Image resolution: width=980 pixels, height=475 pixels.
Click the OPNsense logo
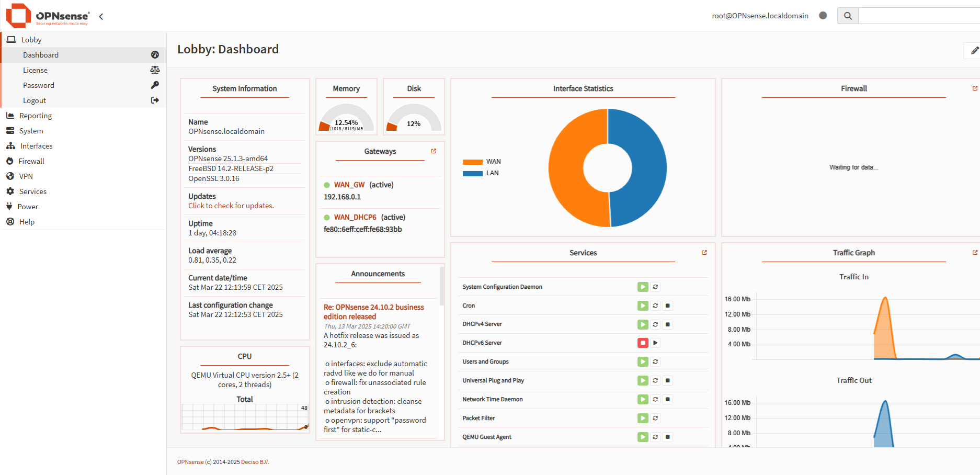tap(48, 16)
